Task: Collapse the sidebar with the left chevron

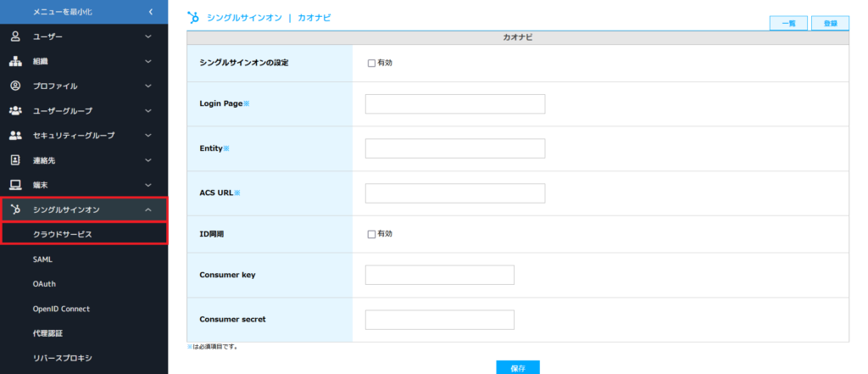Action: [151, 12]
